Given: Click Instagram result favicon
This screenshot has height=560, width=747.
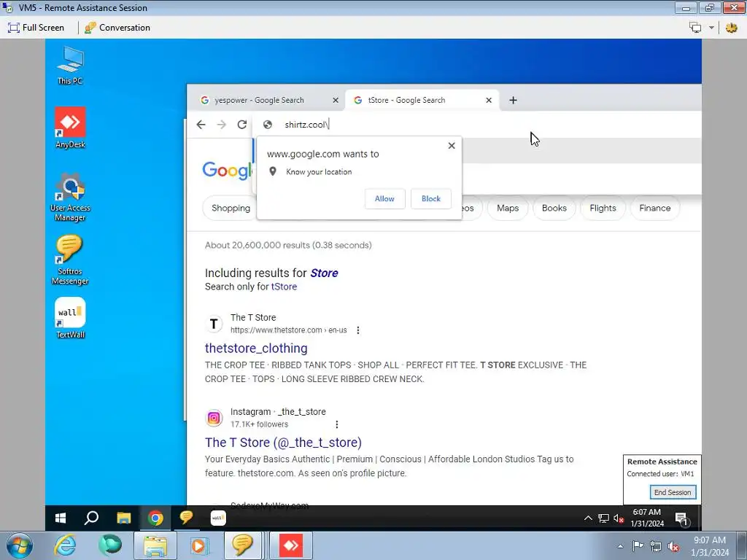Looking at the screenshot, I should [x=214, y=418].
